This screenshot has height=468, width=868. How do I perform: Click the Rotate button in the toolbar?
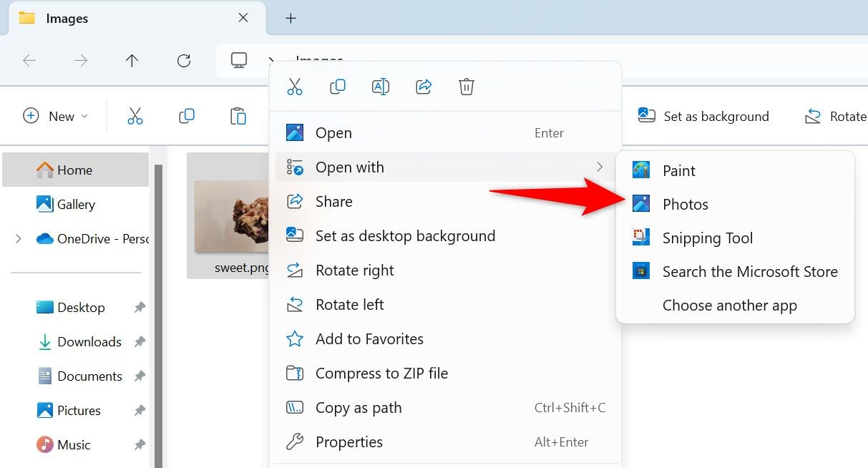[836, 116]
